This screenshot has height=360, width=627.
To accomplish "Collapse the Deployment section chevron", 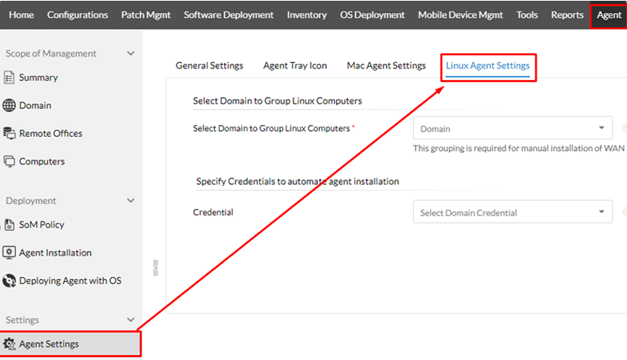I will (130, 200).
